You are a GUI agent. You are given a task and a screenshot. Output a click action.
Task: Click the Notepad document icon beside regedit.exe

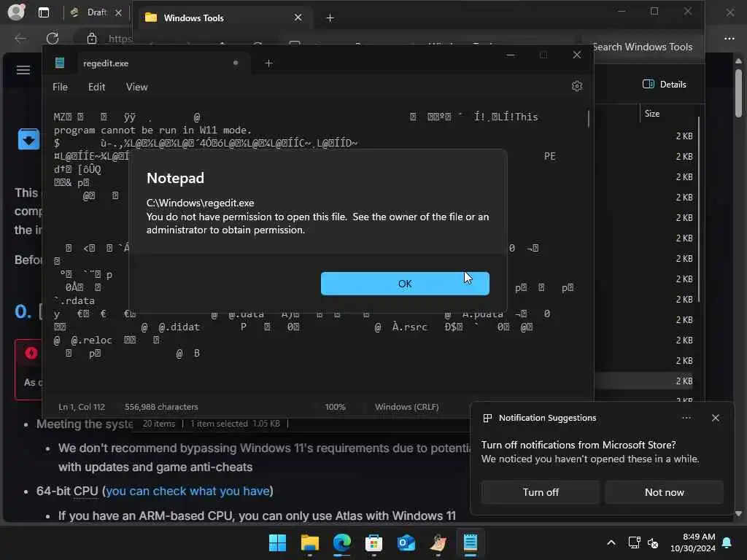click(60, 63)
